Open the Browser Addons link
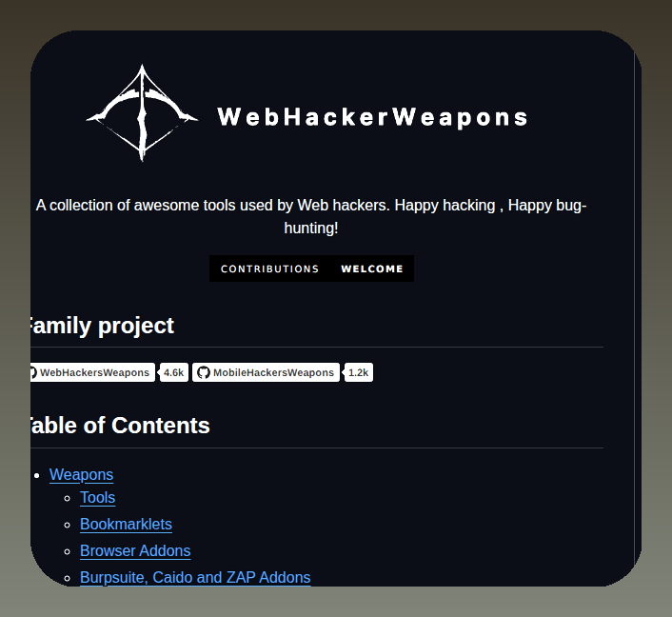The height and width of the screenshot is (617, 672). [135, 551]
